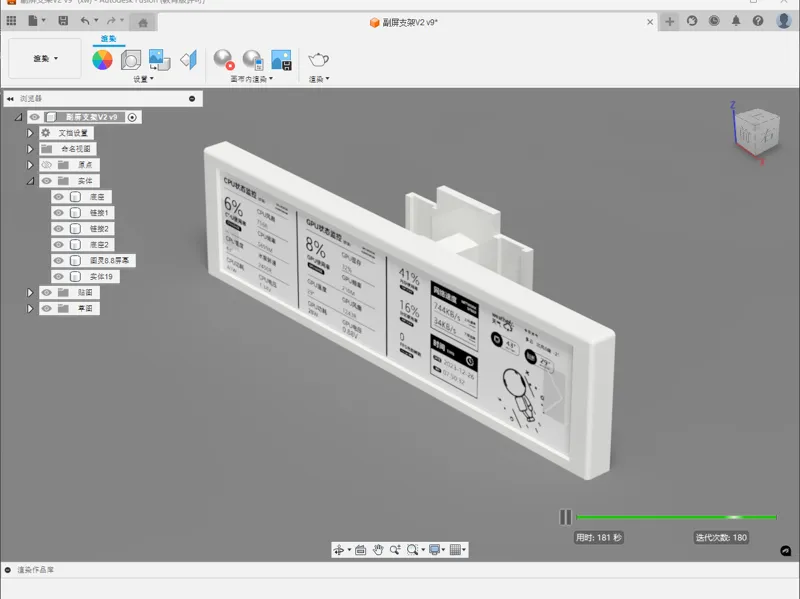Open the Job Status clock icon

[714, 21]
